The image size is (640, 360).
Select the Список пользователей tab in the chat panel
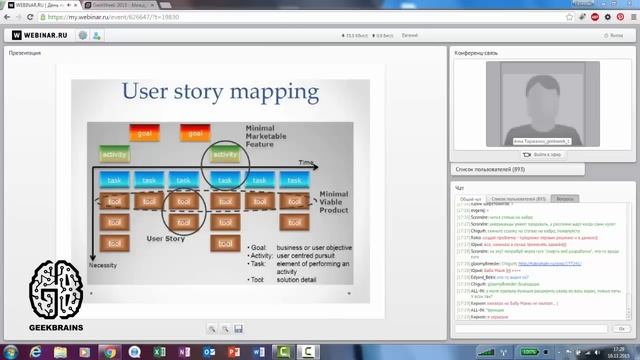518,199
